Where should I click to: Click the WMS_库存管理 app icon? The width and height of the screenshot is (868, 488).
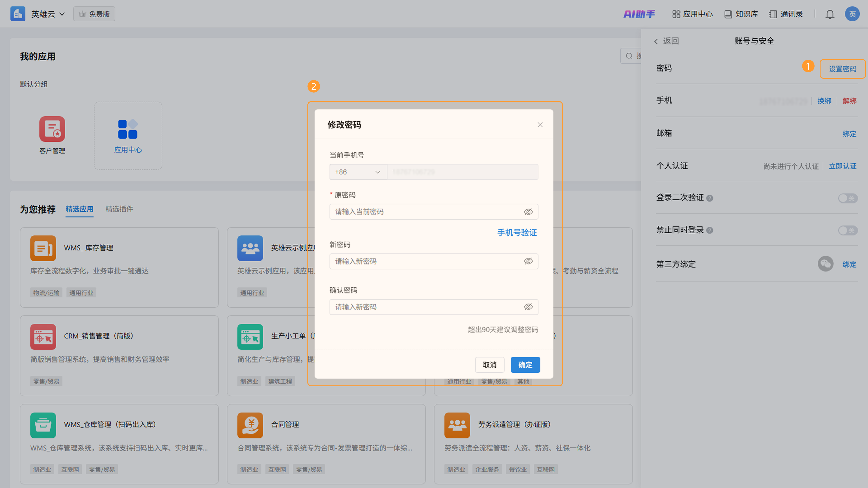pos(43,248)
